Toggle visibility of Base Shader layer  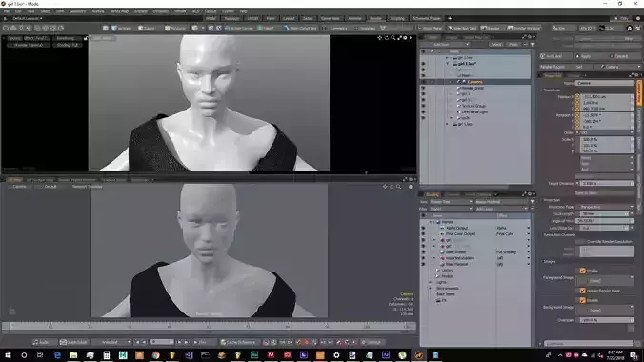423,251
